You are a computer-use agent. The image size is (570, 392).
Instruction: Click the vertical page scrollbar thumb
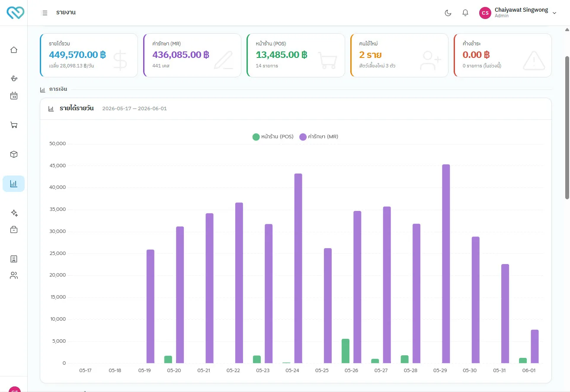click(x=567, y=127)
